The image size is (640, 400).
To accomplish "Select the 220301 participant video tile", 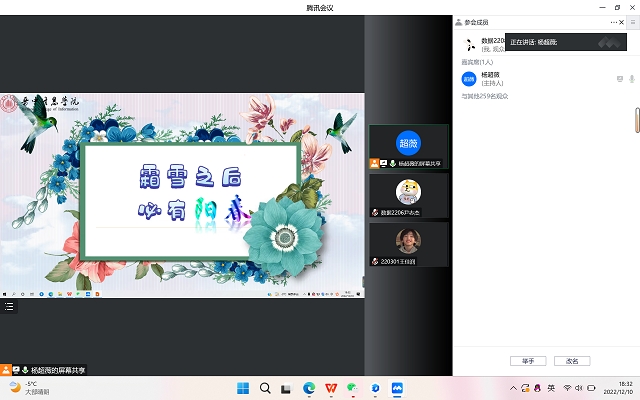I will (x=408, y=243).
